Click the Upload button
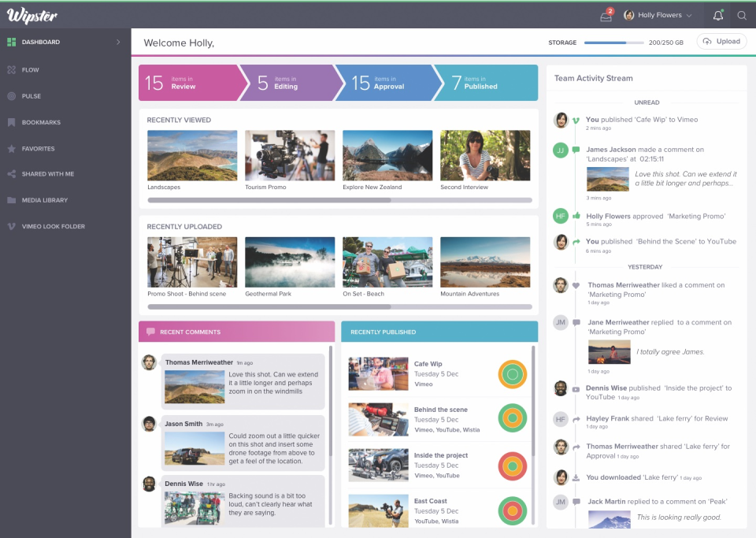Image resolution: width=756 pixels, height=538 pixels. click(721, 41)
